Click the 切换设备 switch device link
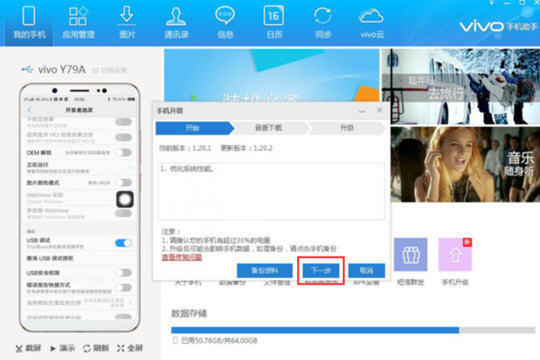Viewport: 540px width, 360px height. pos(110,70)
